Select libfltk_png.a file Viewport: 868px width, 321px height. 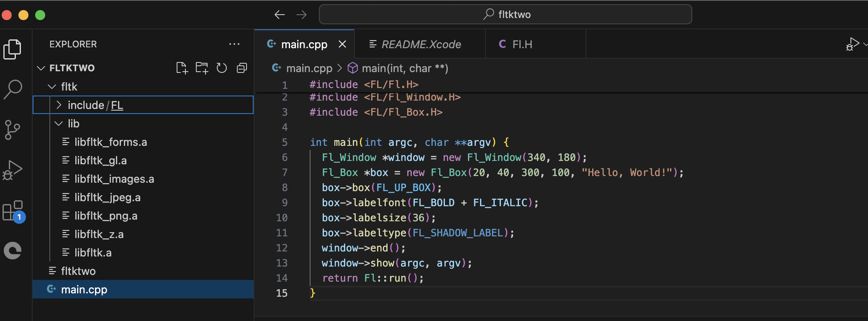click(143, 216)
